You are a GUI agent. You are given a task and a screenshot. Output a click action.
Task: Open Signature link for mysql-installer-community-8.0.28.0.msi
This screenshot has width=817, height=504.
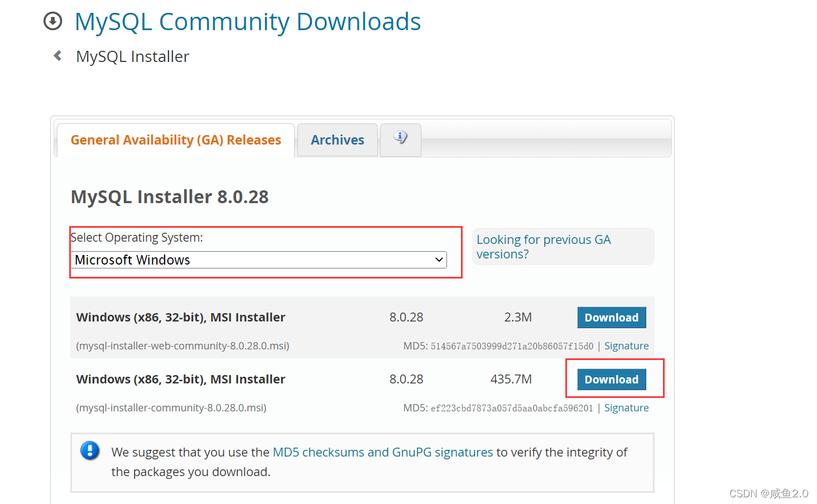point(626,408)
